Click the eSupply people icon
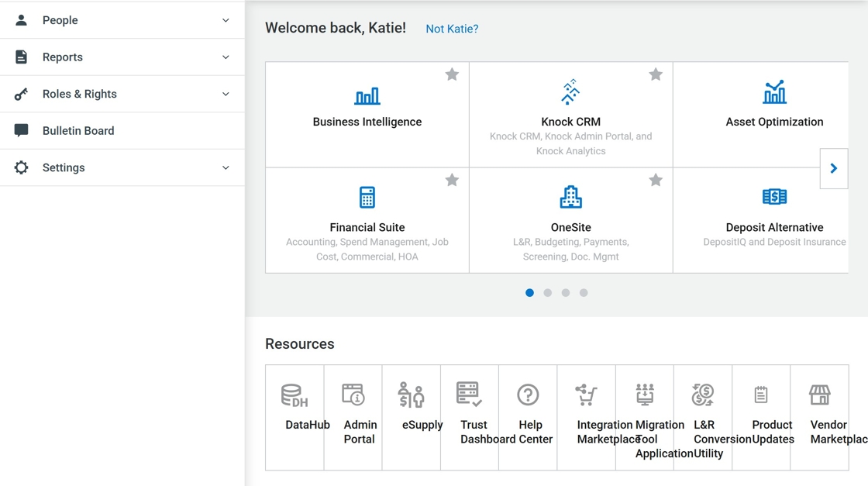Viewport: 868px width, 486px height. point(412,395)
